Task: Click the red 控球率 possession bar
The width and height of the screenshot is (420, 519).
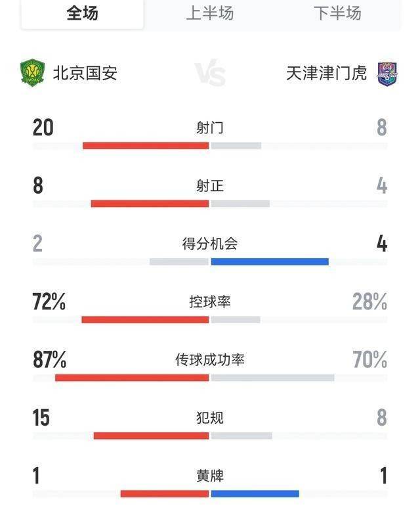Action: pos(145,320)
